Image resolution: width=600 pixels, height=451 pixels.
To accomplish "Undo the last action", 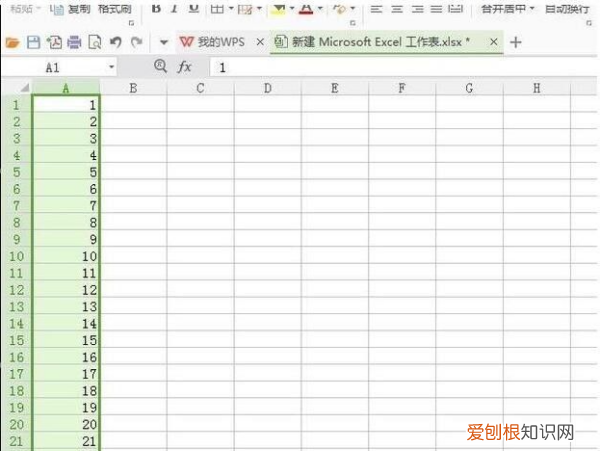I will (116, 42).
